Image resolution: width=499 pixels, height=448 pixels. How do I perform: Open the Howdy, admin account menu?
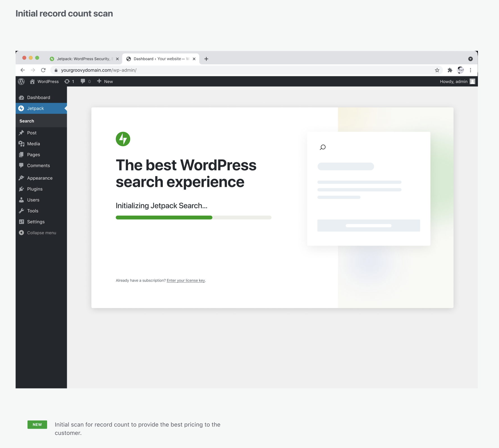tap(457, 81)
